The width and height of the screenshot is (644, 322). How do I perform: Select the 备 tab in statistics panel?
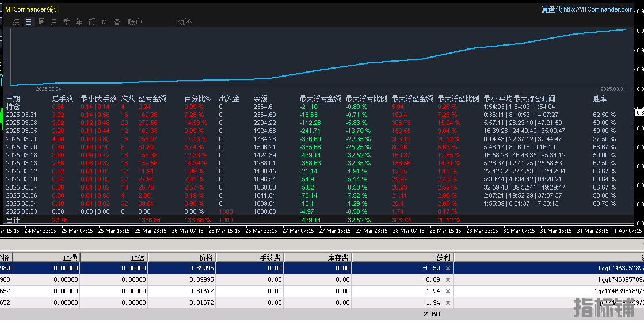click(117, 22)
